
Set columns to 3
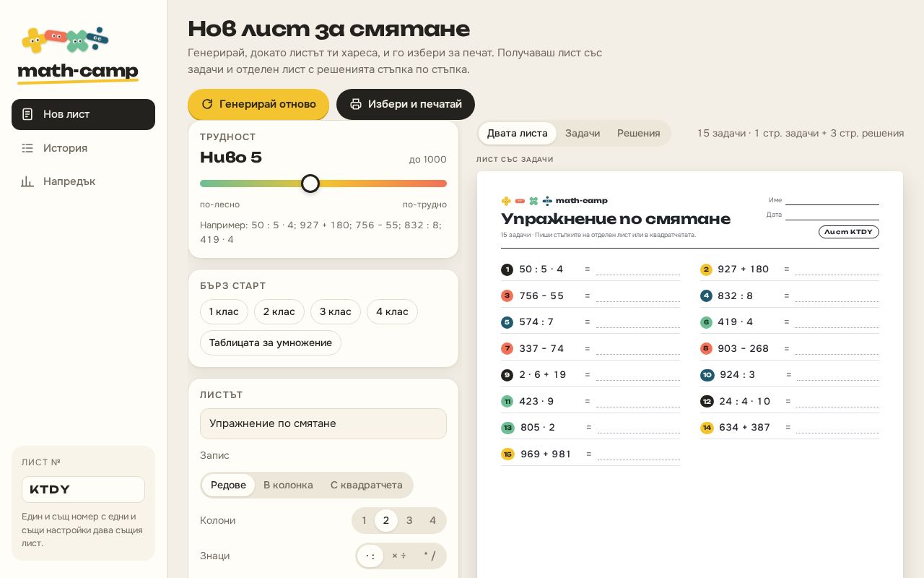(409, 520)
